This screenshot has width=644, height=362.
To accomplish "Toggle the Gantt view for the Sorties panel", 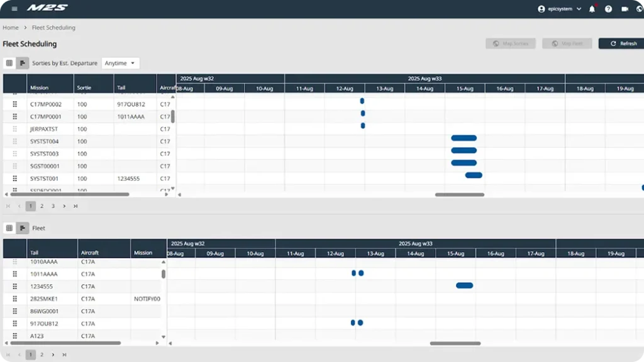I will pyautogui.click(x=23, y=63).
